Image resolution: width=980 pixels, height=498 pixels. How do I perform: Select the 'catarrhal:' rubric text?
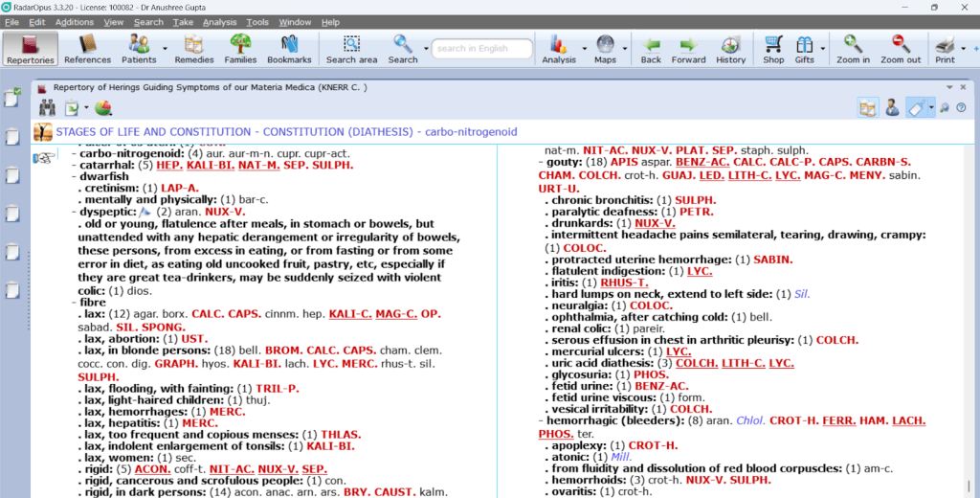[107, 165]
